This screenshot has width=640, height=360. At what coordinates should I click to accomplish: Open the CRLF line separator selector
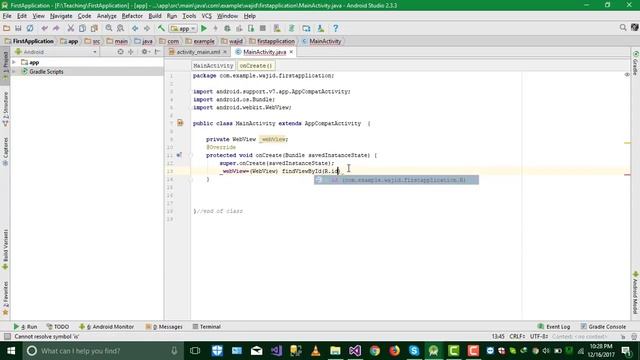click(517, 337)
